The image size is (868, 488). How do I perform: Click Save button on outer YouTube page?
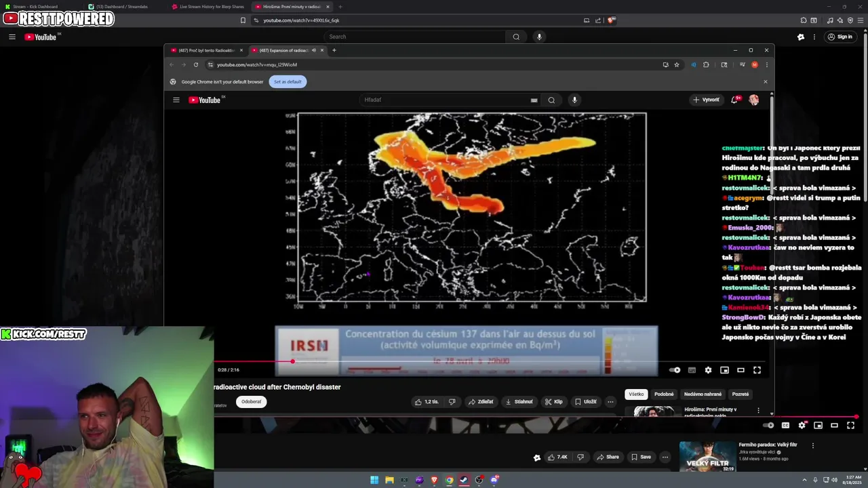coord(641,457)
